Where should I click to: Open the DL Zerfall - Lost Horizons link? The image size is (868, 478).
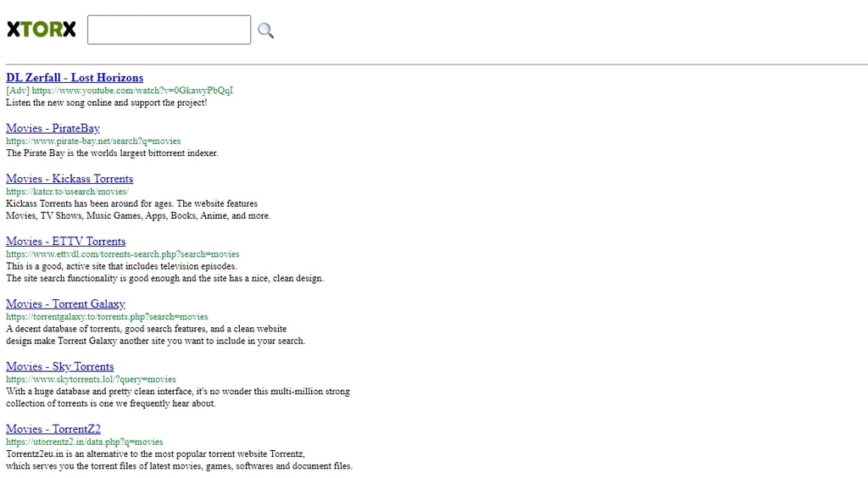coord(75,77)
